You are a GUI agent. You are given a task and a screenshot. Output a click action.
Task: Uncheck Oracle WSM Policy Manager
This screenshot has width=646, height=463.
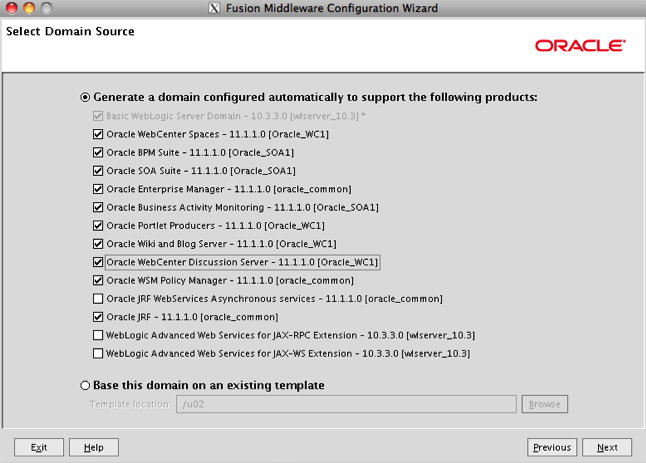[x=98, y=280]
